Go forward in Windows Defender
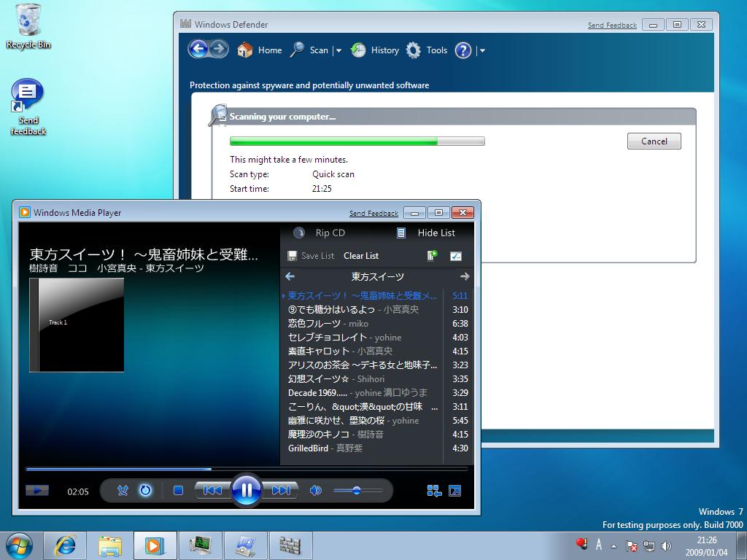 [219, 49]
